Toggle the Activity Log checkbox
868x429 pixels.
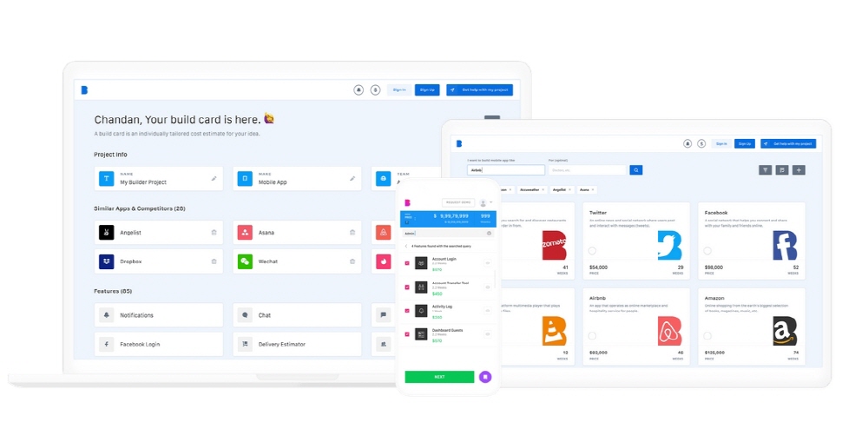point(407,311)
